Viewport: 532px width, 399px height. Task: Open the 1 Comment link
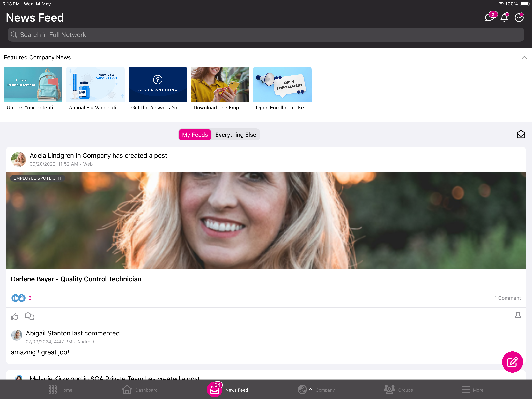507,298
